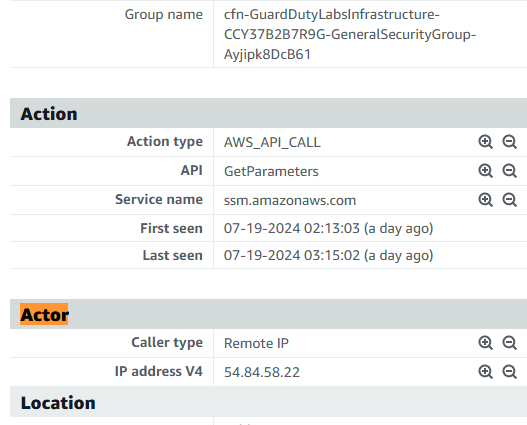The width and height of the screenshot is (527, 425).
Task: Include IP address 54.84.58.22 filter icon
Action: coord(485,372)
